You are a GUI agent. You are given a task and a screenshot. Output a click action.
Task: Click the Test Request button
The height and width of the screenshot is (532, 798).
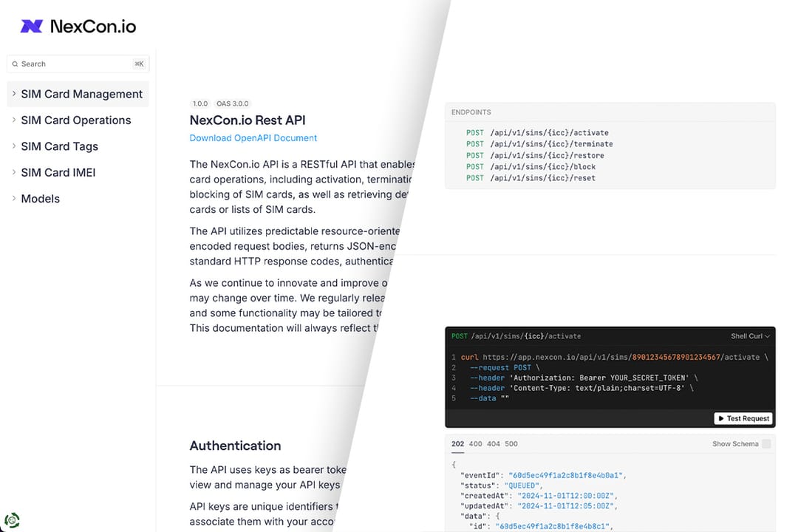(x=743, y=418)
